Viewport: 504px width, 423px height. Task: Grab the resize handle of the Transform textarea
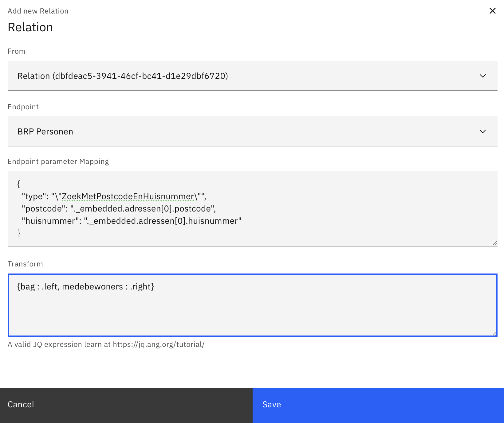click(x=494, y=333)
